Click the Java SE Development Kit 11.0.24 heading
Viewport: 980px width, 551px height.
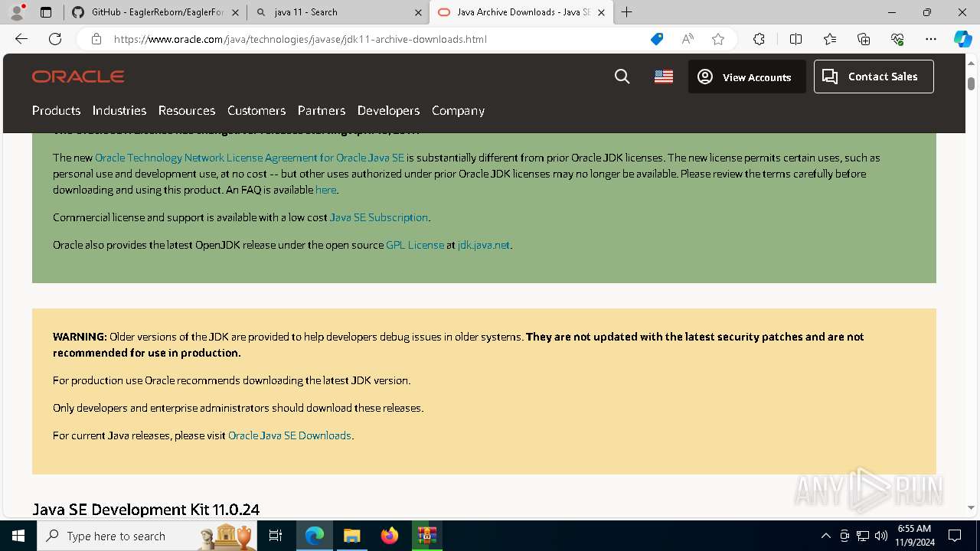[x=145, y=510]
